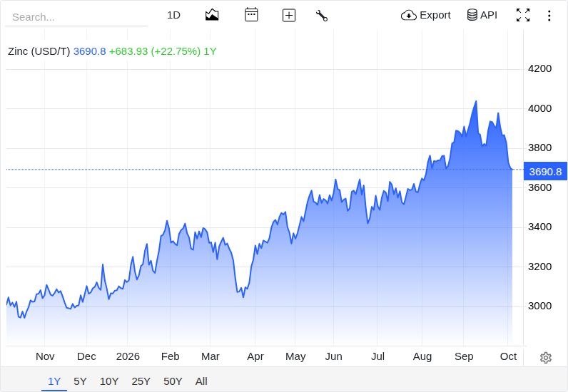The width and height of the screenshot is (568, 392).
Task: Open chart settings gear icon
Action: pos(546,358)
